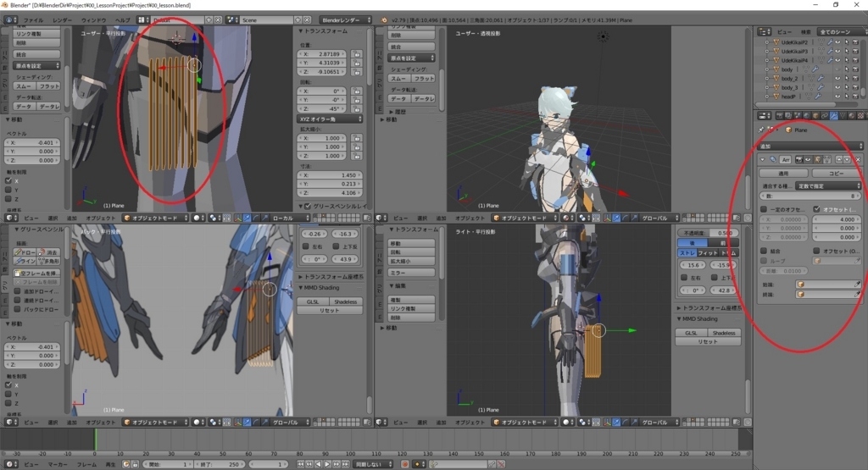Click the GLSL button in the bottom-right MMD Shading panel

point(692,333)
